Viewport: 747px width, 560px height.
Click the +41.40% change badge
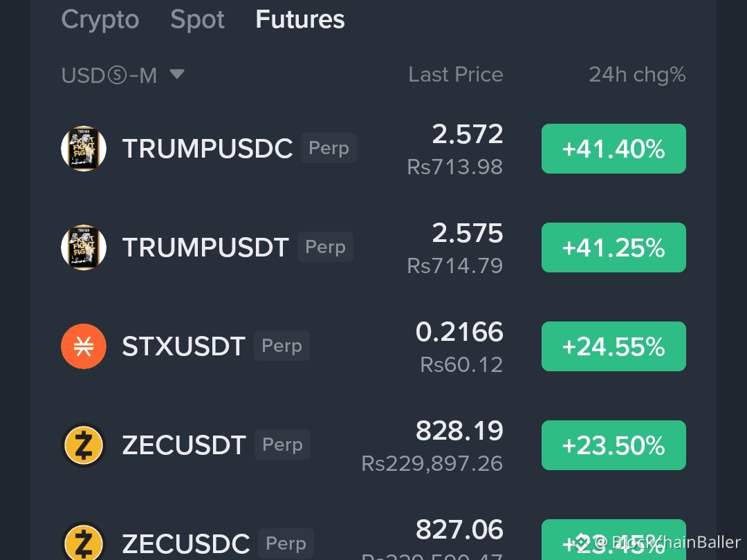[x=614, y=149]
